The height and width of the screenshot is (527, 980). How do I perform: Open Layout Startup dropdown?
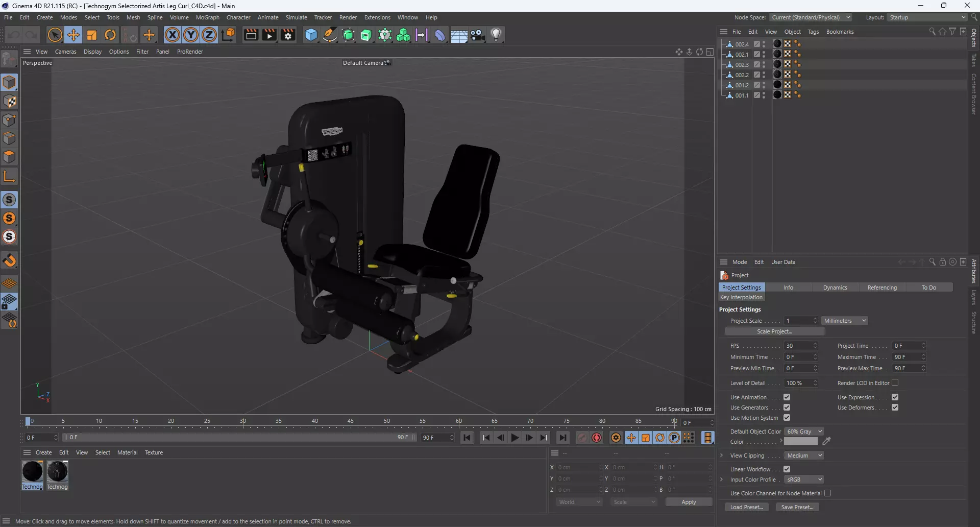[x=927, y=17]
